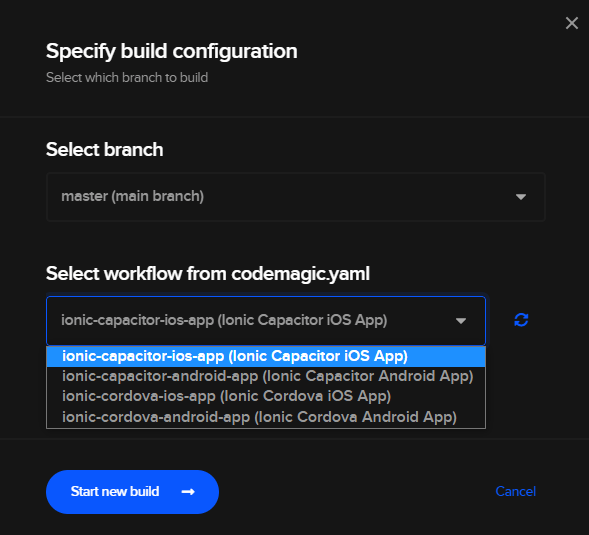This screenshot has height=535, width=589.
Task: Choose the highlighted ionic-capacitor-ios-app option
Action: tap(266, 356)
